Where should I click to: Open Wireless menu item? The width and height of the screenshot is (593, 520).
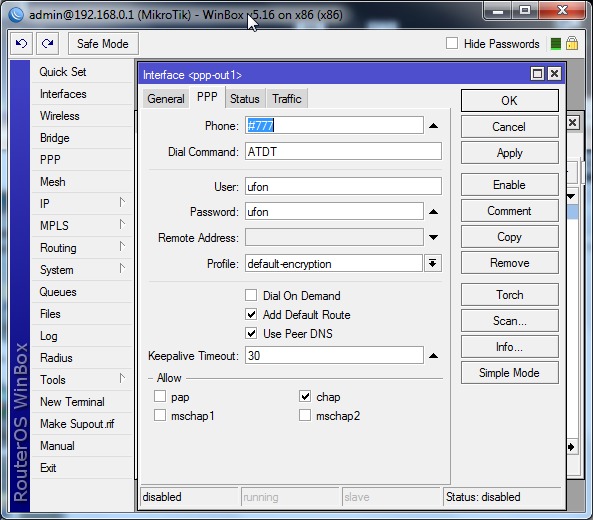coord(81,116)
